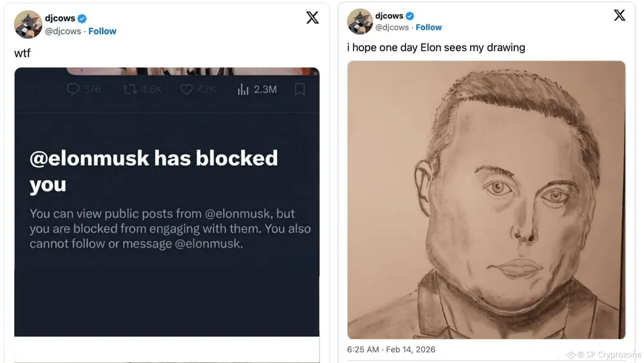Image resolution: width=644 pixels, height=363 pixels.
Task: Open the @djcows handle on the right tweet
Action: (x=392, y=27)
